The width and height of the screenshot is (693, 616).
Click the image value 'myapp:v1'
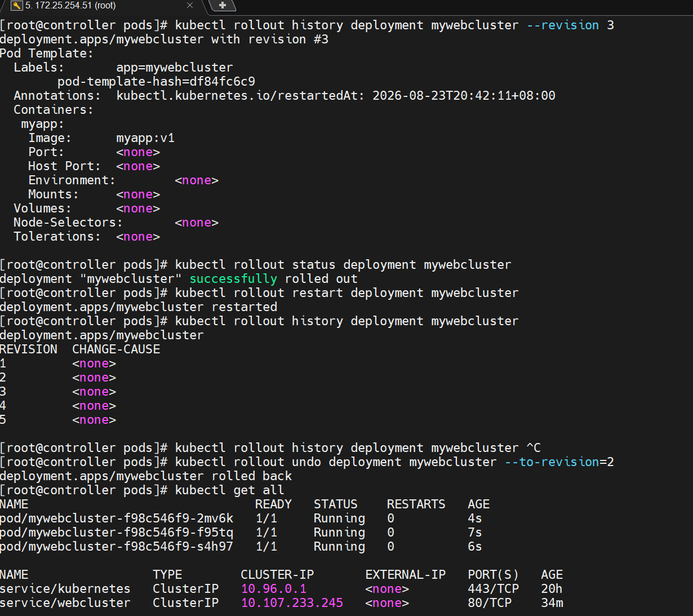[145, 138]
